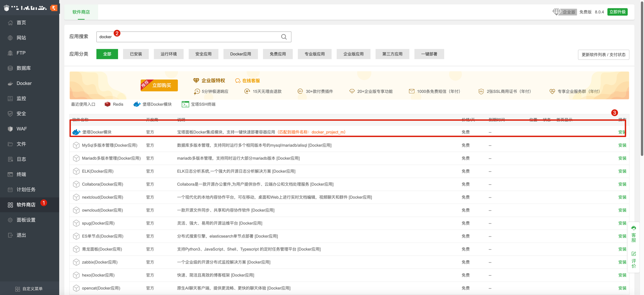This screenshot has width=644, height=295.
Task: Select the 免费应用 category filter
Action: click(x=278, y=54)
